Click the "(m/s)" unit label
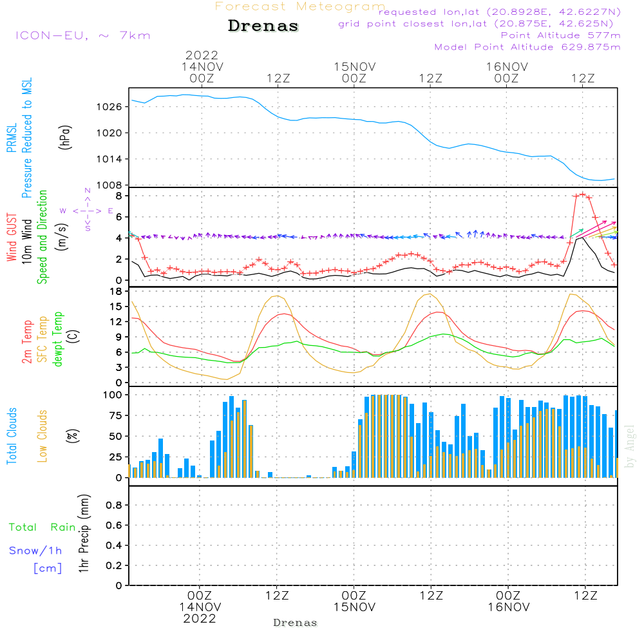Screen dimensions: 644x644 (62, 237)
